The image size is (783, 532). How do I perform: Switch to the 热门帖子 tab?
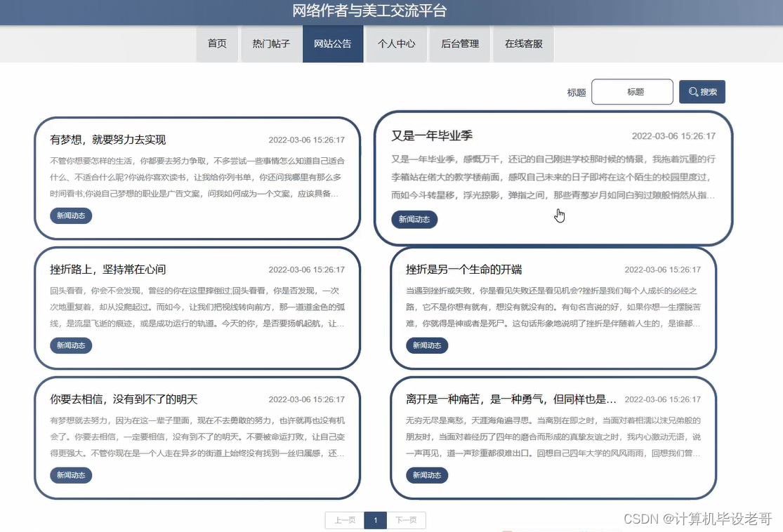[271, 44]
